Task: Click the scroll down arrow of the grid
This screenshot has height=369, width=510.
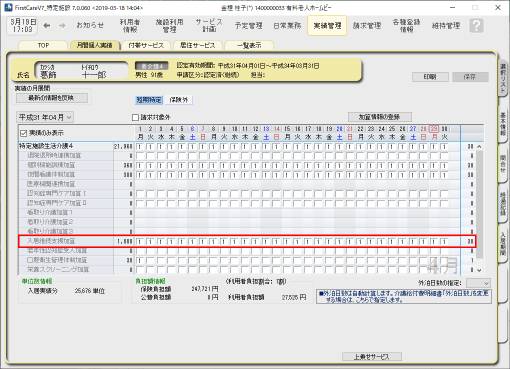Action: (x=479, y=270)
